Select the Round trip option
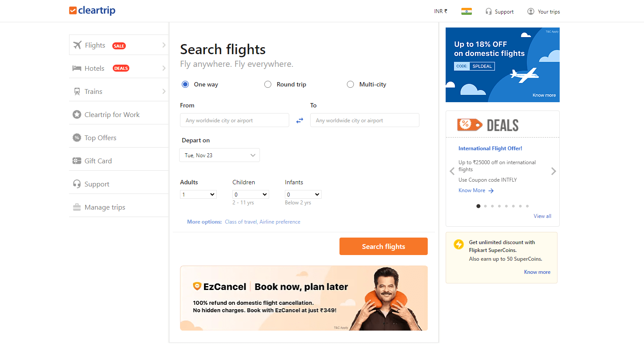The width and height of the screenshot is (644, 345). 268,84
